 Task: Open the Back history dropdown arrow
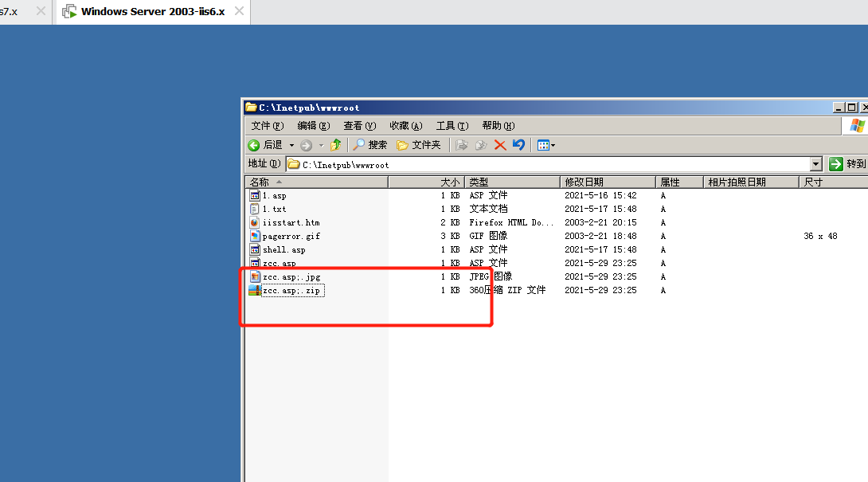click(291, 145)
